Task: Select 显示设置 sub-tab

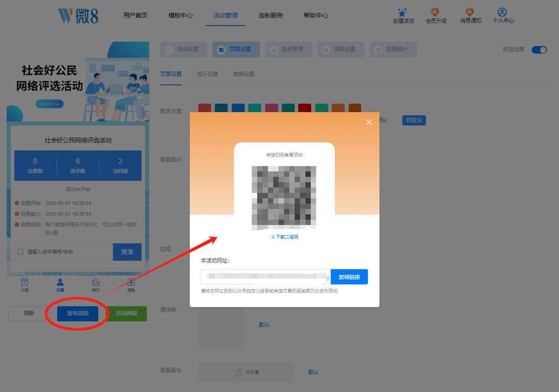Action: click(207, 74)
